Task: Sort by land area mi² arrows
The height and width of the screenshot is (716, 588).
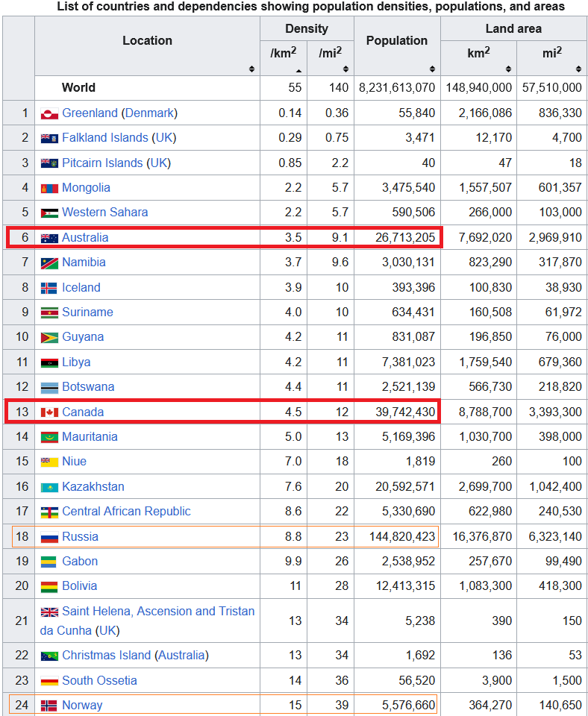Action: [x=578, y=69]
